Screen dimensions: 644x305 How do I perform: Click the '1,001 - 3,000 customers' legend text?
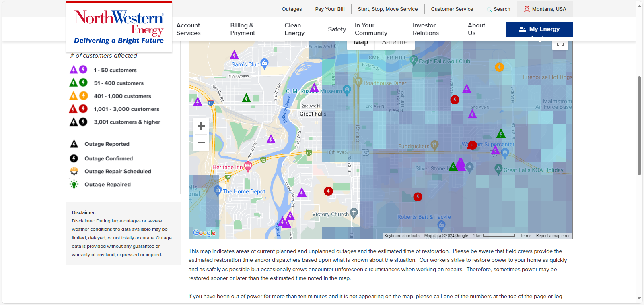(126, 109)
